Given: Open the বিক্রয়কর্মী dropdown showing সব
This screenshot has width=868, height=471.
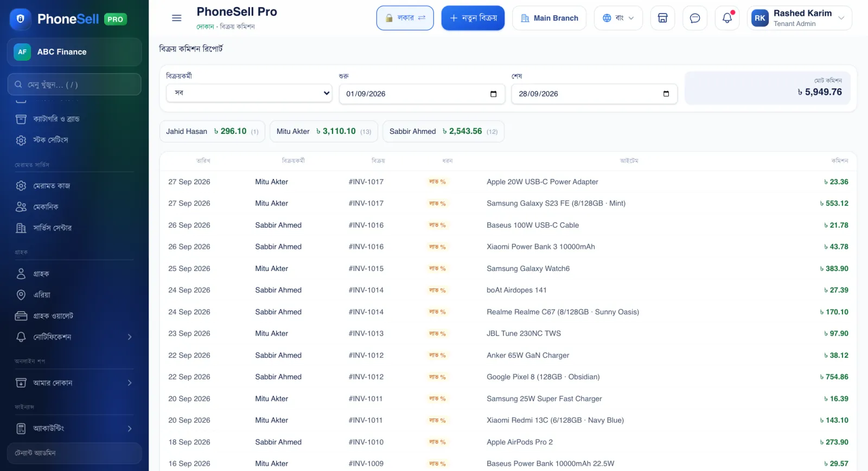Looking at the screenshot, I should pyautogui.click(x=250, y=93).
